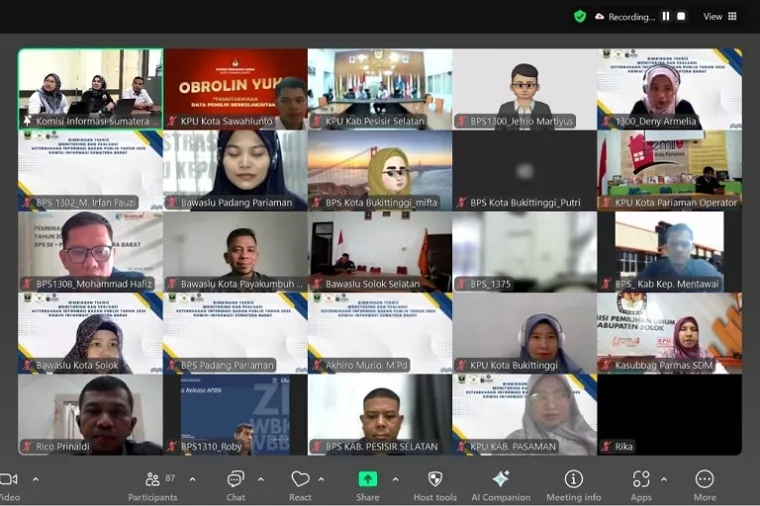Select KPU Kota Sawahlunto video tile
This screenshot has height=506, width=760.
236,89
